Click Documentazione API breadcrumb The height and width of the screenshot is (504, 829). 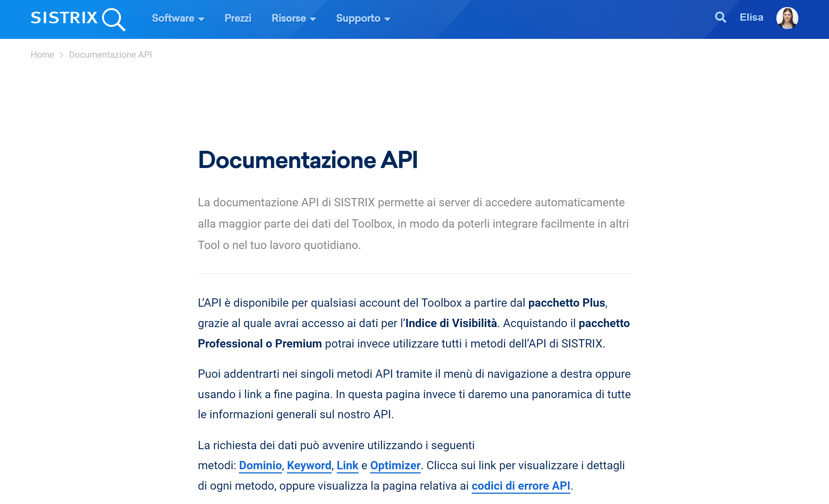pyautogui.click(x=110, y=55)
